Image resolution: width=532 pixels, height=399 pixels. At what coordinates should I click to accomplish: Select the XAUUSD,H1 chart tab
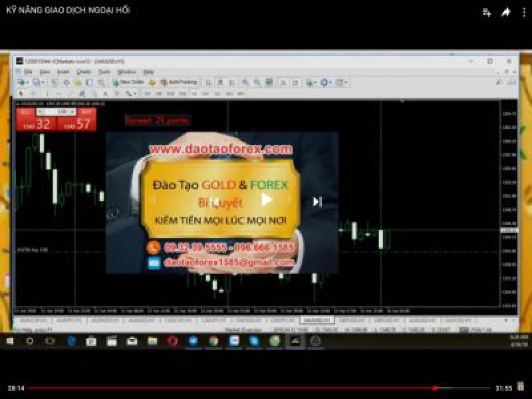tap(317, 321)
